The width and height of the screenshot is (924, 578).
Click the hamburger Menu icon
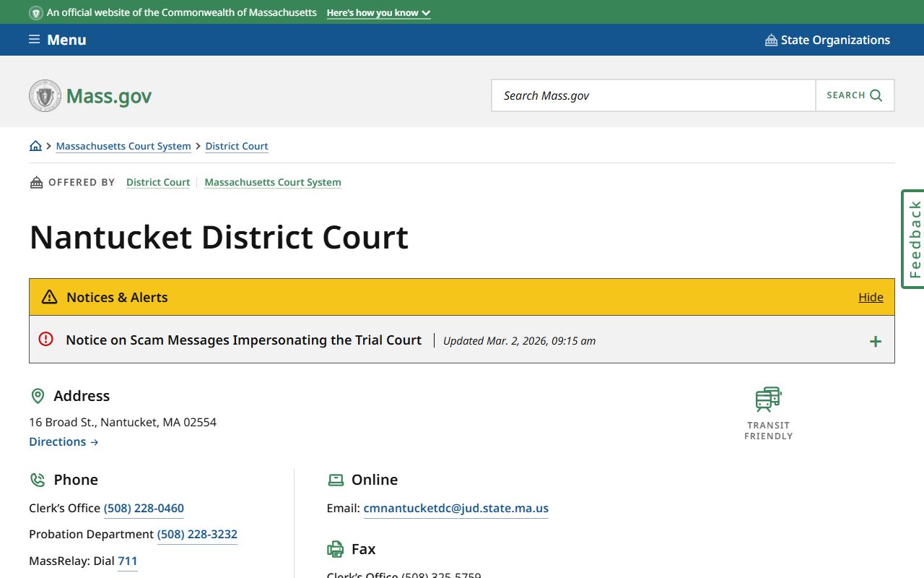click(x=34, y=40)
